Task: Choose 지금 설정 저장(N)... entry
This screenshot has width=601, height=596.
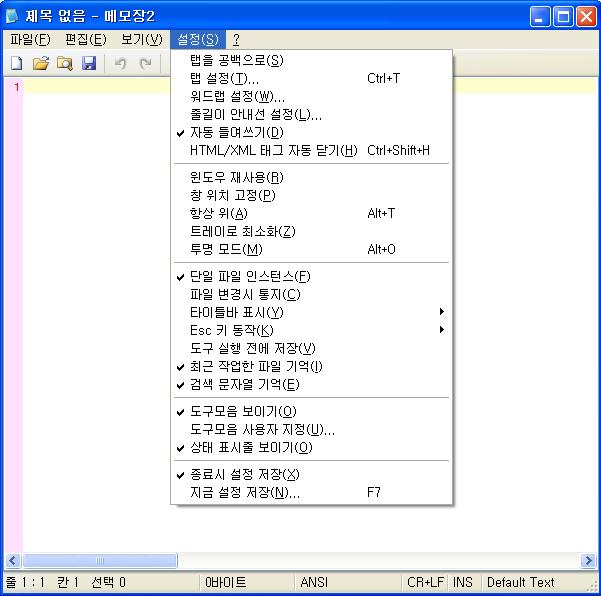Action: point(312,493)
